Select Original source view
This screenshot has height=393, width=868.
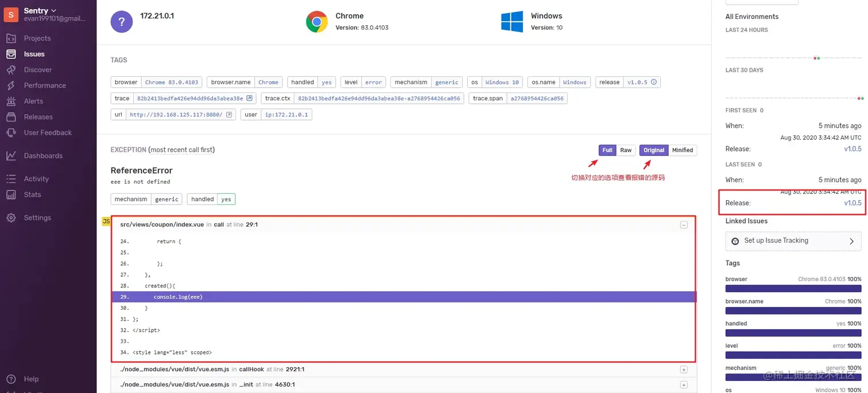point(654,150)
